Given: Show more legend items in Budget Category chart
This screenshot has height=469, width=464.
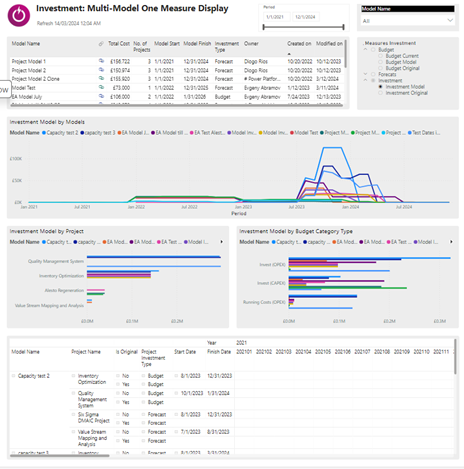Looking at the screenshot, I should coord(451,242).
